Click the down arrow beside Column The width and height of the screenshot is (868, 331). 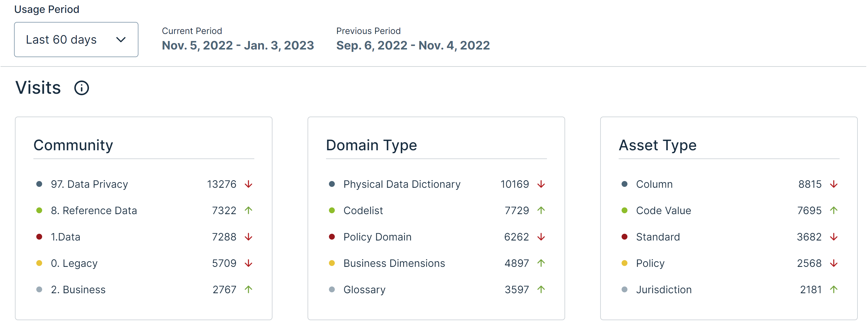tap(834, 184)
